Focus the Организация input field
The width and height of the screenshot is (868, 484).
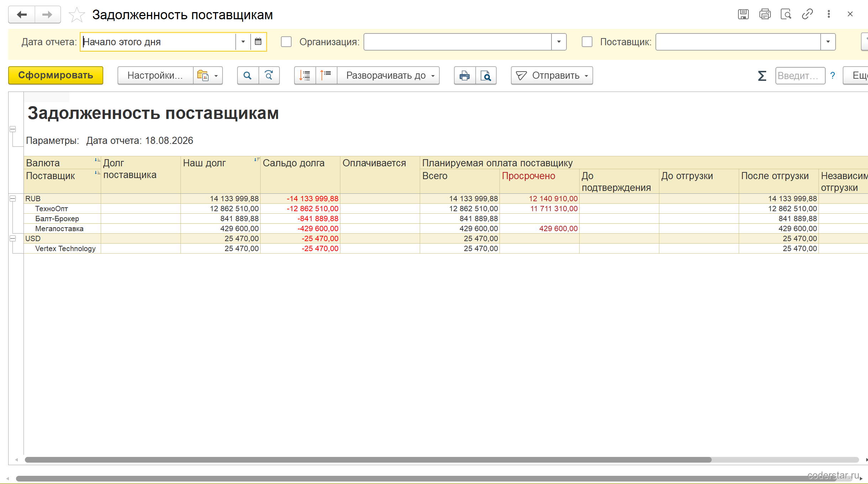click(x=457, y=42)
